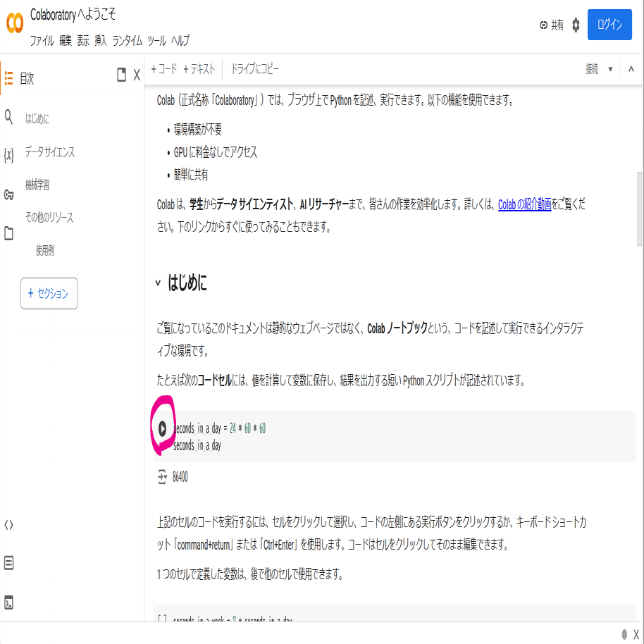Screen dimensions: 644x644
Task: Click the Colaboratory へようこそ notebook title
Action: [73, 15]
